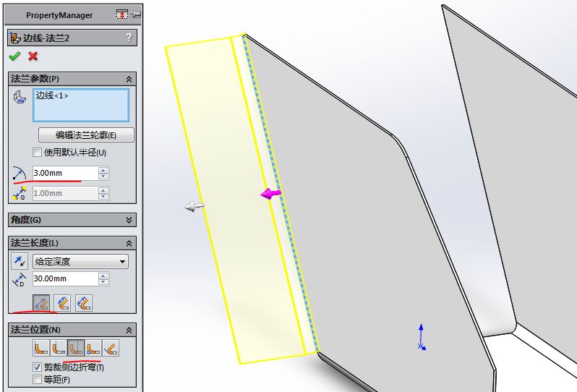The height and width of the screenshot is (392, 577).
Task: Decrease flange length with down spinner
Action: point(103,282)
